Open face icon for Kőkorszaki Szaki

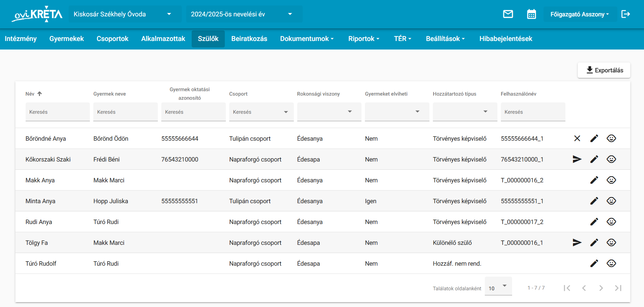tap(611, 159)
